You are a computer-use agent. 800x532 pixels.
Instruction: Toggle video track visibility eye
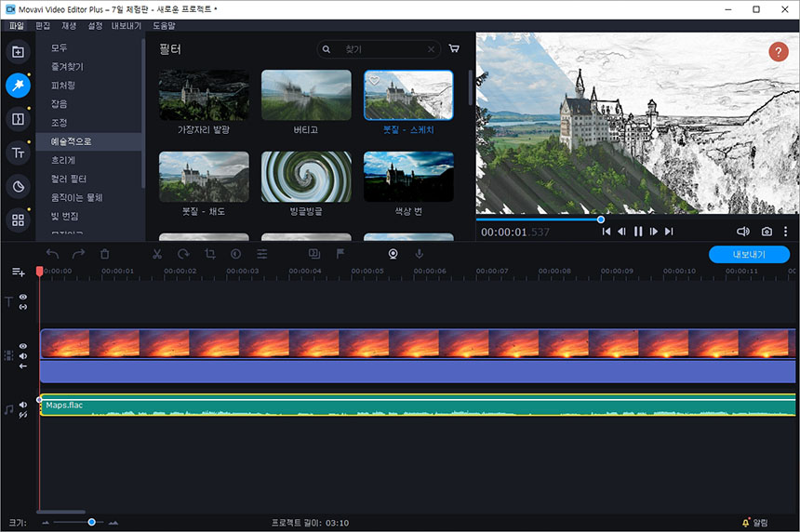click(x=23, y=346)
